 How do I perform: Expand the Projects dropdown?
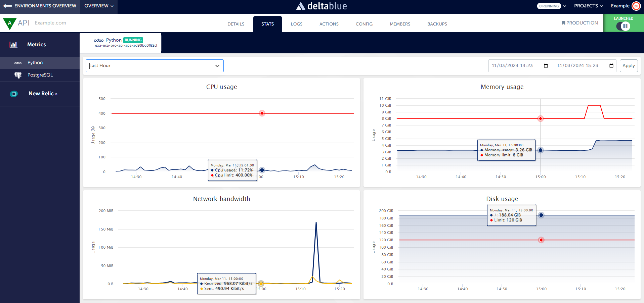pyautogui.click(x=588, y=6)
